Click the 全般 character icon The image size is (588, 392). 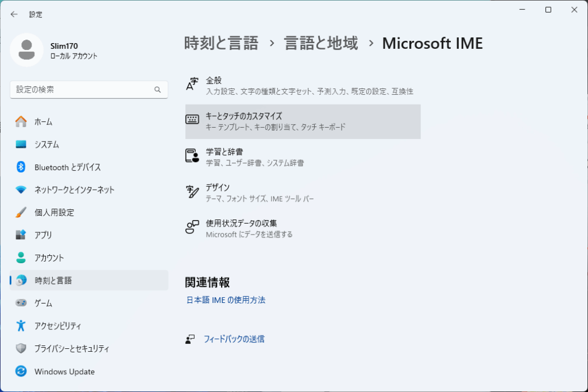click(192, 84)
